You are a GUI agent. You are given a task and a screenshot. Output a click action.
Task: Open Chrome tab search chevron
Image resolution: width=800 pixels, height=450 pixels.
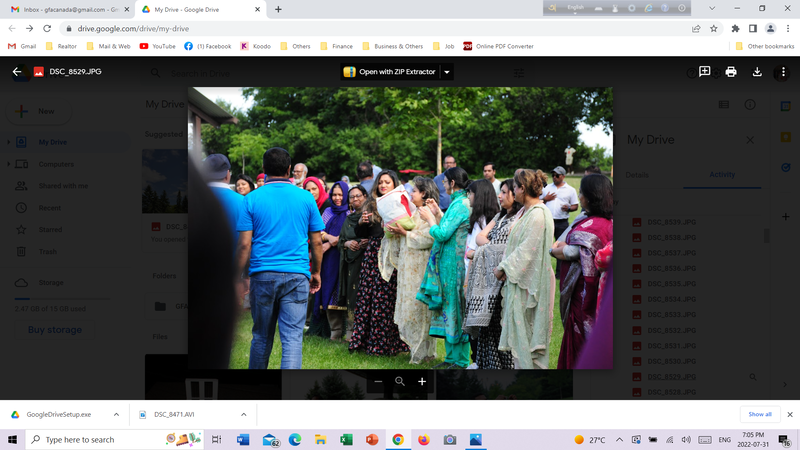click(x=712, y=9)
